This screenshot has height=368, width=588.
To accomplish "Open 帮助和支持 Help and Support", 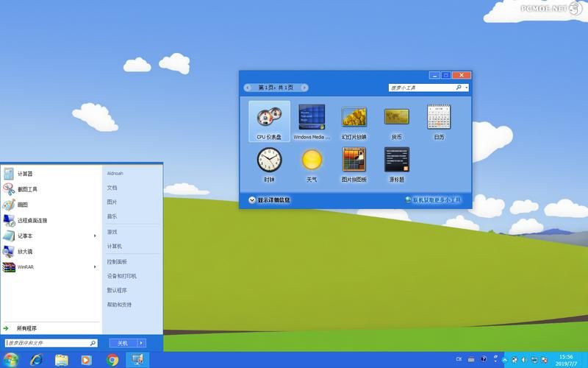I will click(x=119, y=305).
